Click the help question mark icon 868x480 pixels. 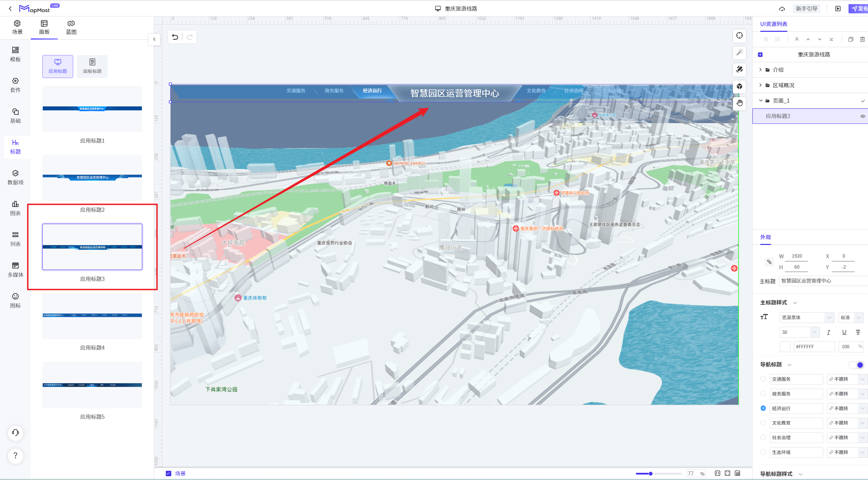[x=15, y=456]
